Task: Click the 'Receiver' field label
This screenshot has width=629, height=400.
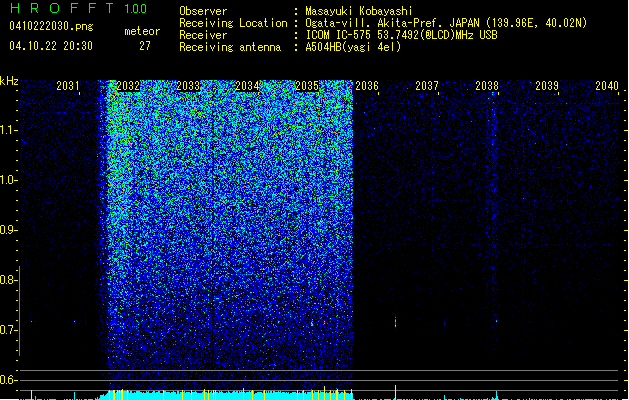Action: coord(203,35)
